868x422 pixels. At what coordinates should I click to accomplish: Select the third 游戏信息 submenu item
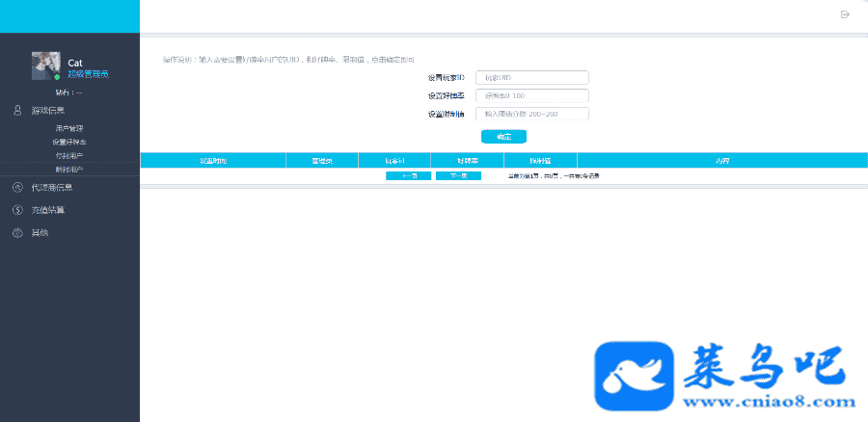69,155
